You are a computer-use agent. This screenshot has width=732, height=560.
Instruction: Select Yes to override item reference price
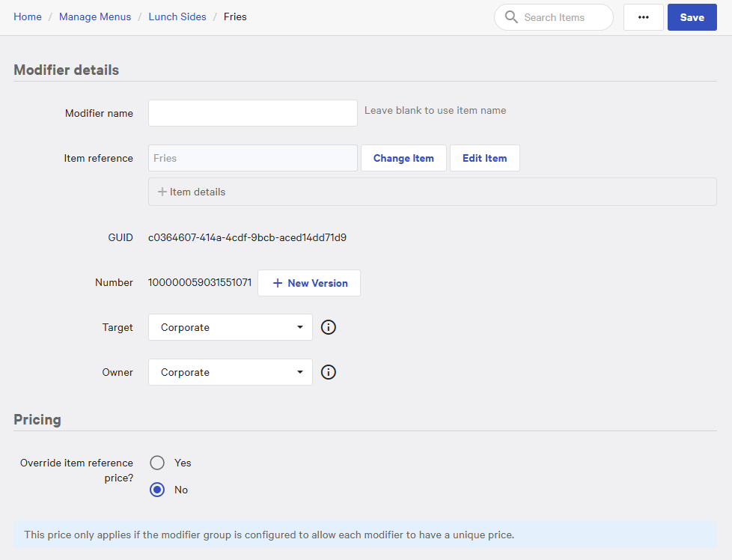[157, 463]
